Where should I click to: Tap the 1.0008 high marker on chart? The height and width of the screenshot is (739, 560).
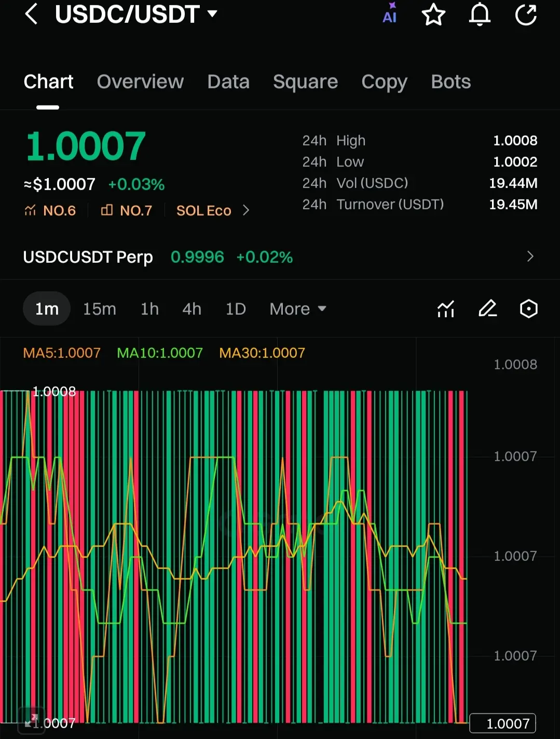coord(54,391)
